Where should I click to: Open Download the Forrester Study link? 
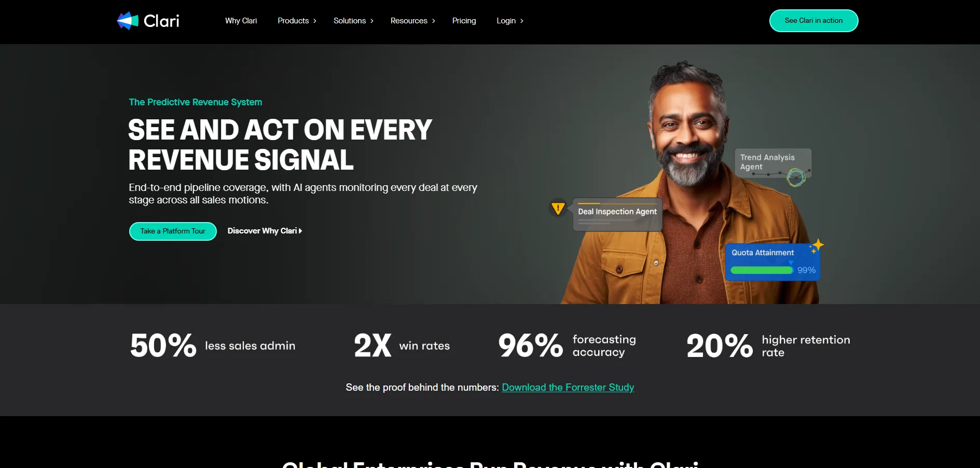[568, 388]
